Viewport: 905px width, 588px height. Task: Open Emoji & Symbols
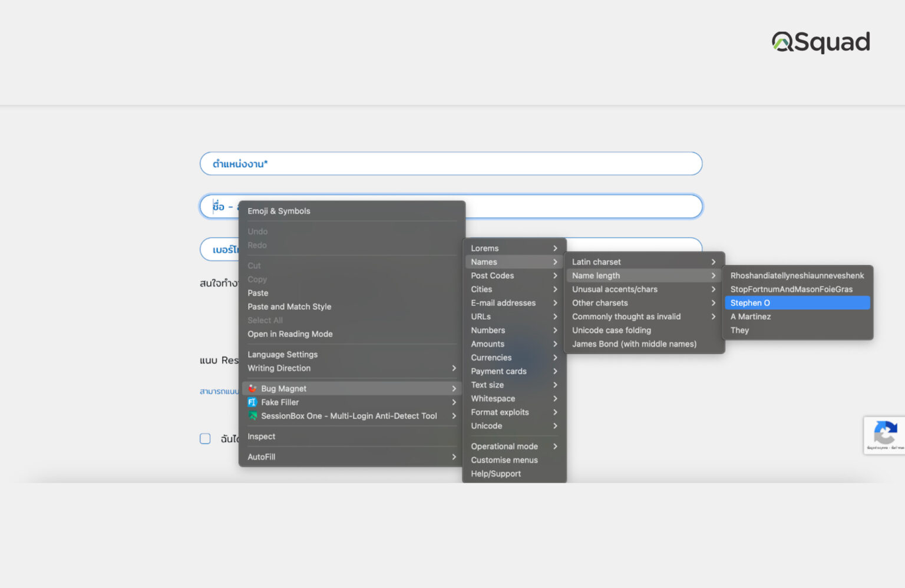point(279,210)
